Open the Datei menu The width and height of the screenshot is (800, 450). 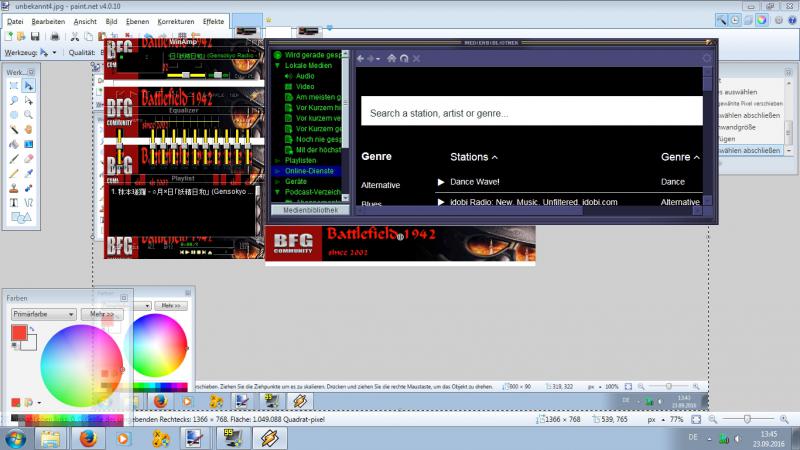coord(15,21)
